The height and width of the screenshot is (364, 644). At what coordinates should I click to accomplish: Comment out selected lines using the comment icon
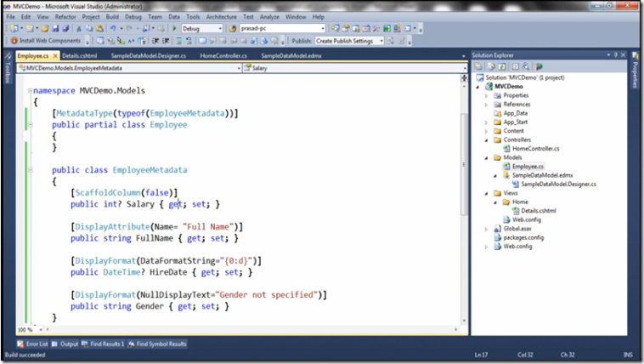click(x=178, y=41)
